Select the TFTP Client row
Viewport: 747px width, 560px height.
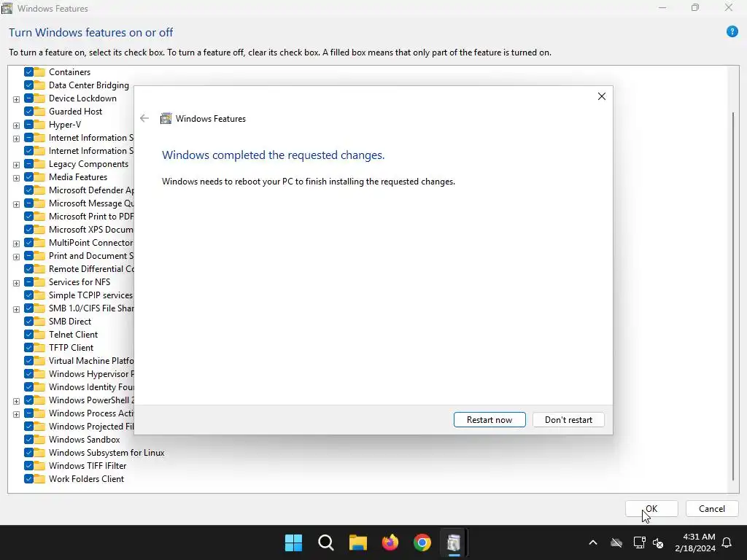[71, 348]
